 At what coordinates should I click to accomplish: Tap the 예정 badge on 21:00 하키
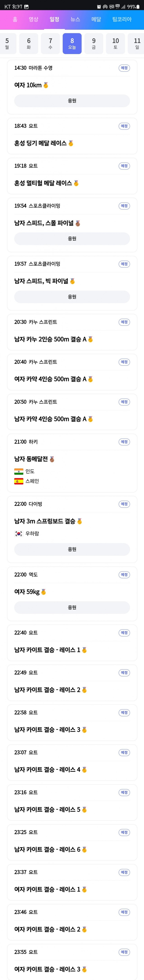click(x=124, y=442)
